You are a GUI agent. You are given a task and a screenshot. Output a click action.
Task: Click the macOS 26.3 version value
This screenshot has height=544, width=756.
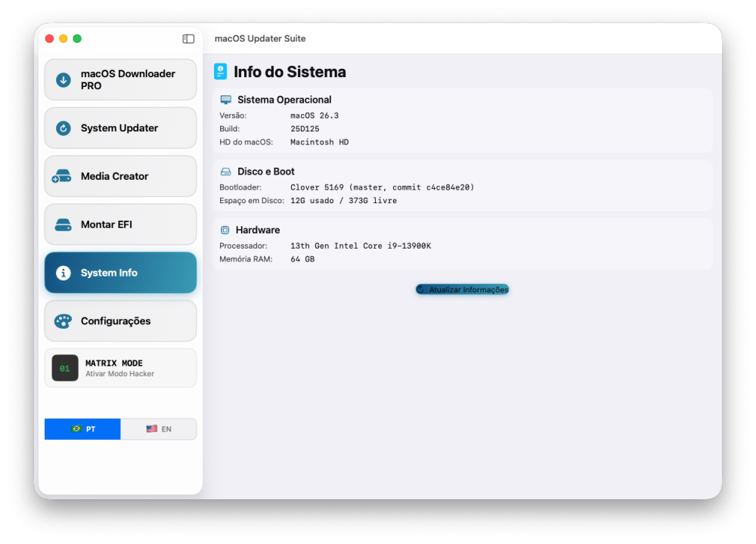click(x=314, y=116)
